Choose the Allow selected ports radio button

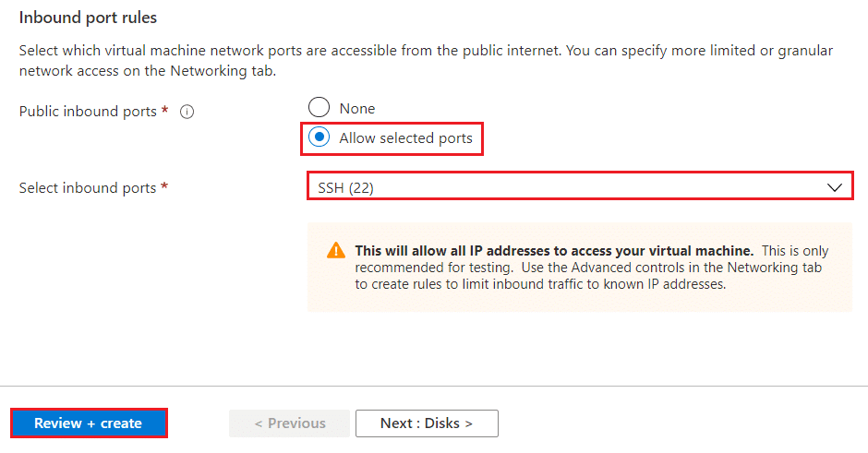pyautogui.click(x=319, y=137)
